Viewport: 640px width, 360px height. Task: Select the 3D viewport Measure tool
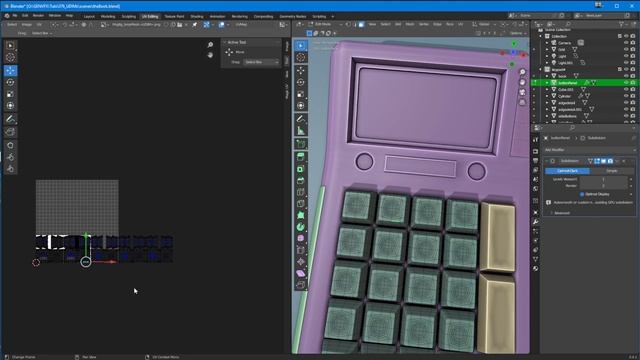pyautogui.click(x=301, y=131)
